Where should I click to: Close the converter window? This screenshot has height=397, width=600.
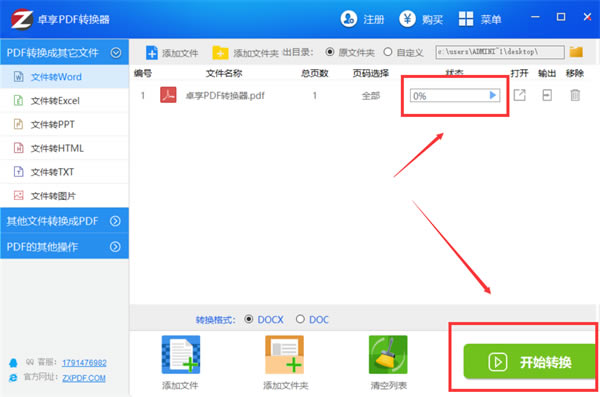587,17
